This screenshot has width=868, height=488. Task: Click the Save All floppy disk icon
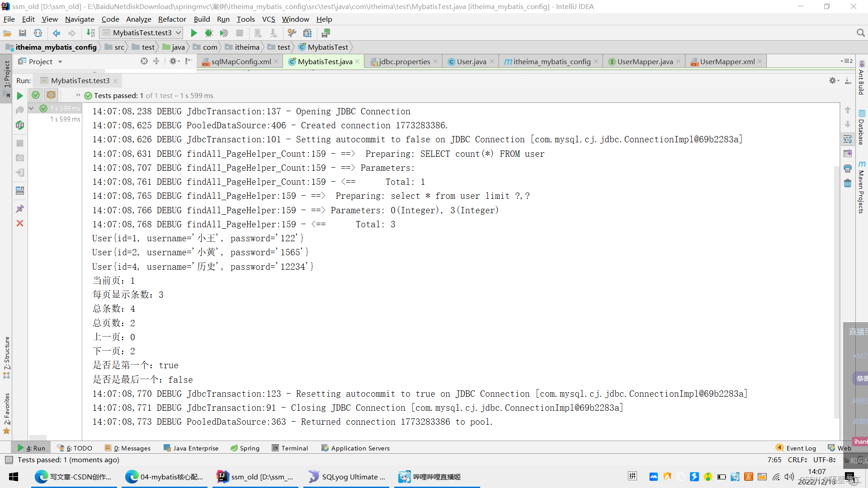(23, 33)
